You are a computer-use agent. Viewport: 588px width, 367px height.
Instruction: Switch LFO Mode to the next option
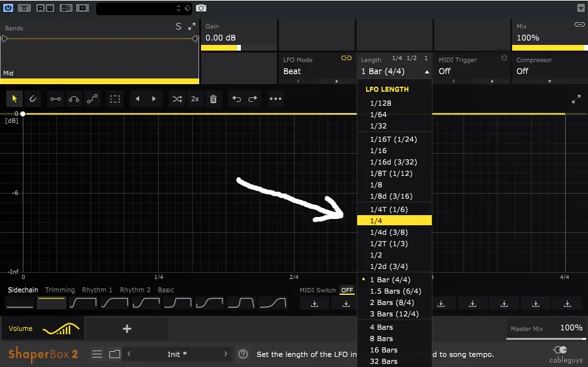coord(337,81)
